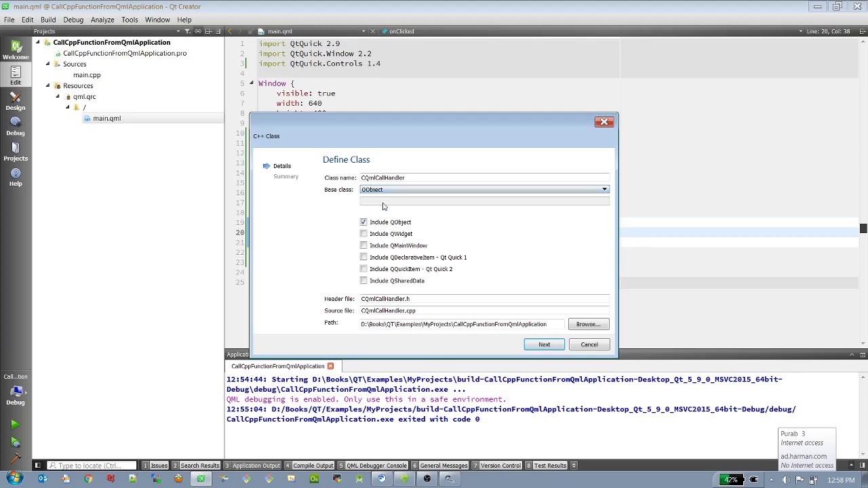Focus the Type to locate search box
The width and height of the screenshot is (868, 488).
click(90, 466)
